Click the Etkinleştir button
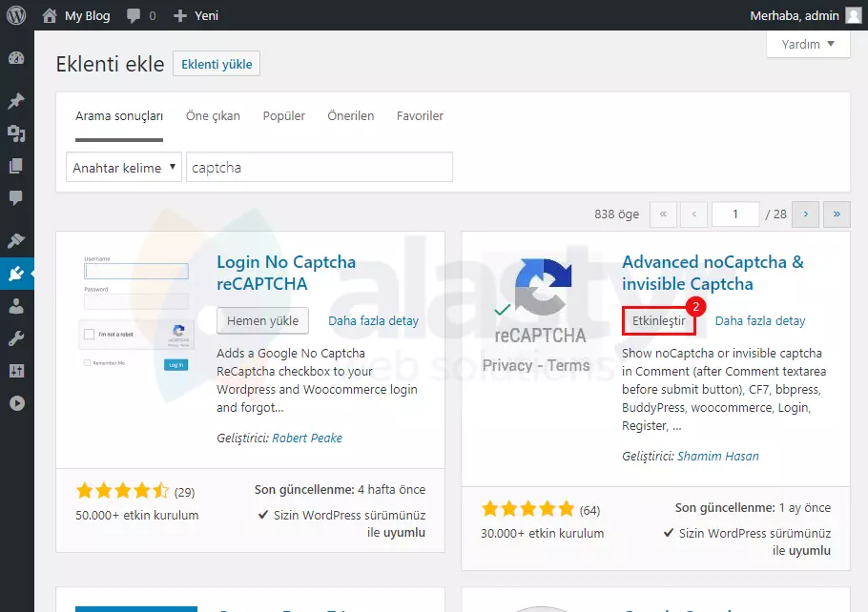868x612 pixels. [659, 321]
